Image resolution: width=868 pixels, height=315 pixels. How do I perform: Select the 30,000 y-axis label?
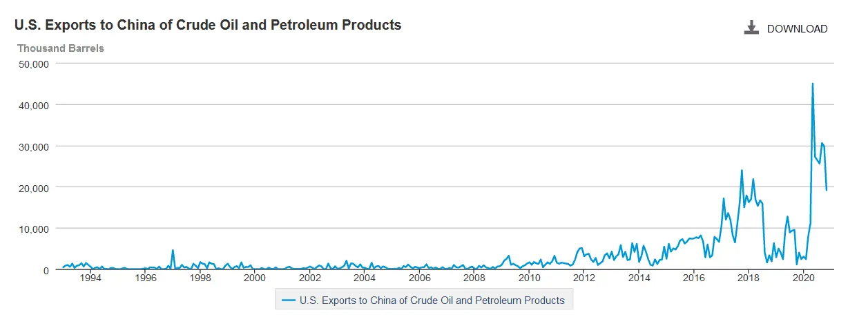tap(32, 146)
